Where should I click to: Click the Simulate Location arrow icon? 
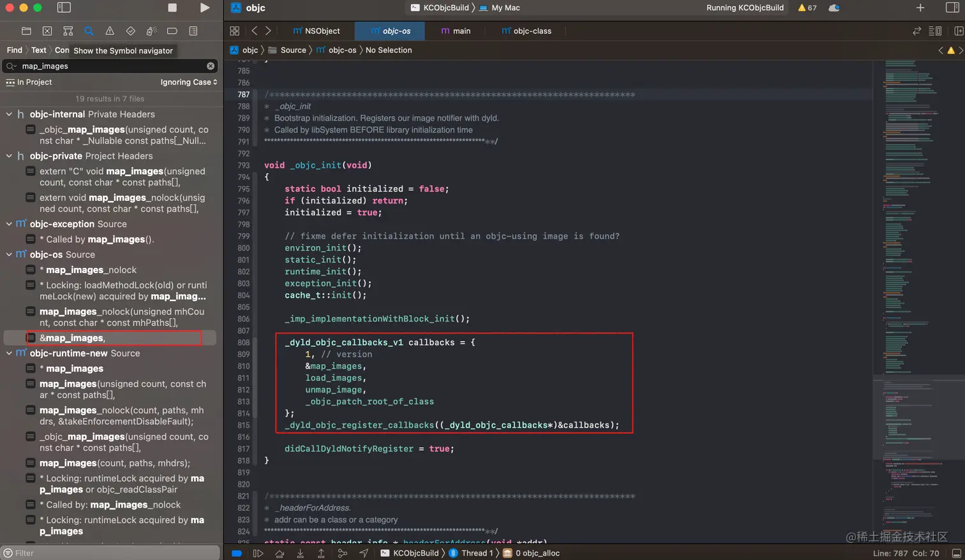[364, 553]
